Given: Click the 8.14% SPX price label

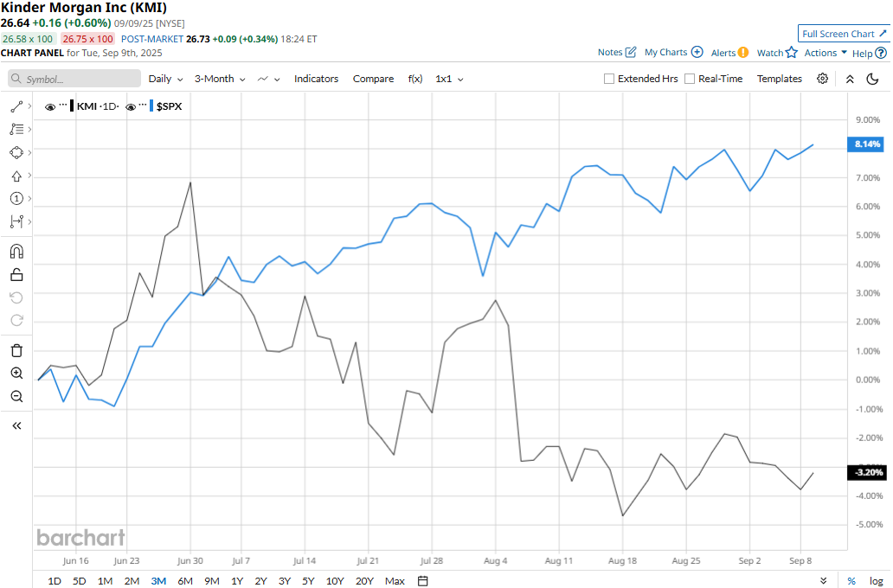Looking at the screenshot, I should 867,144.
